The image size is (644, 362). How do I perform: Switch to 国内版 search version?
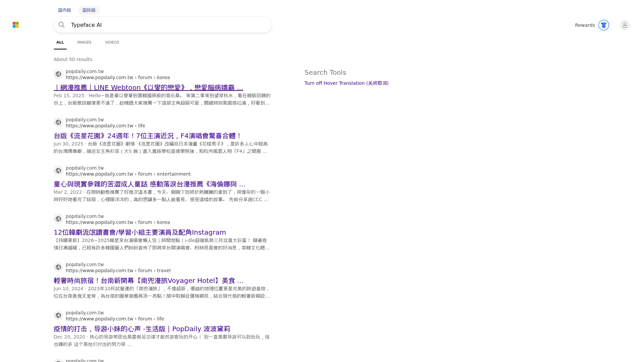pos(64,10)
